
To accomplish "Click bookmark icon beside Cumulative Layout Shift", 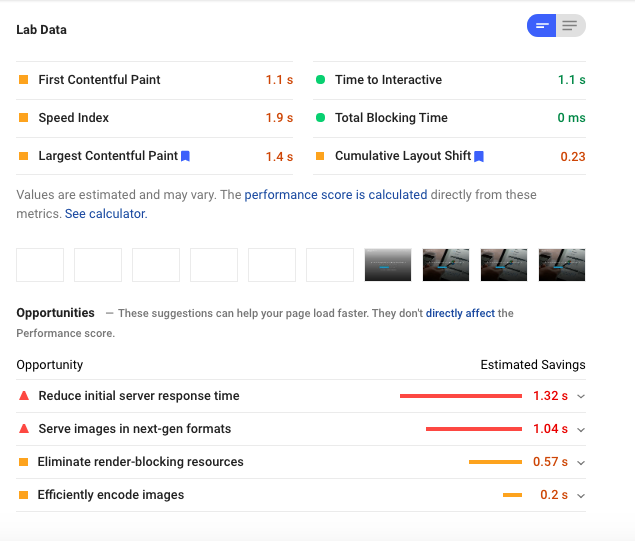I will click(x=479, y=156).
